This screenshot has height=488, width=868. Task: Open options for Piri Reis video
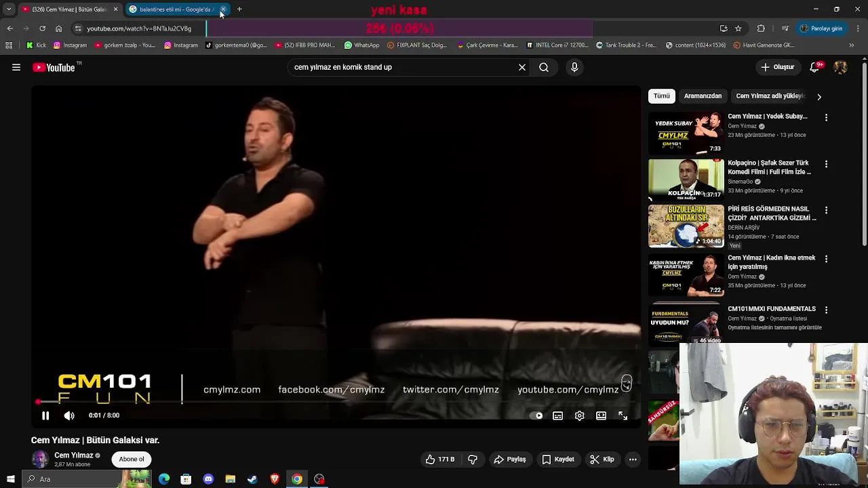coord(826,211)
